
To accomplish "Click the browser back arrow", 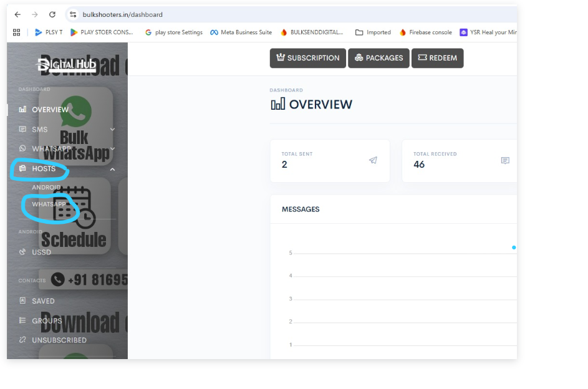I will [17, 14].
